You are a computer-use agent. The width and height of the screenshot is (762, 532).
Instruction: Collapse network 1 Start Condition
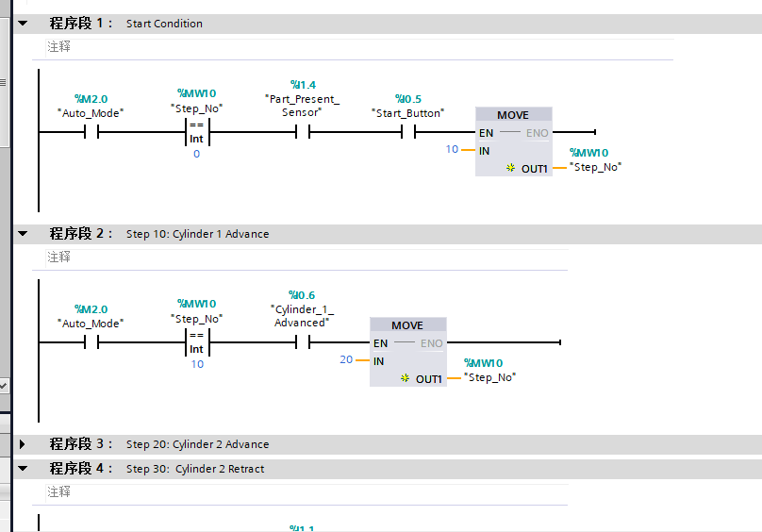[x=24, y=23]
